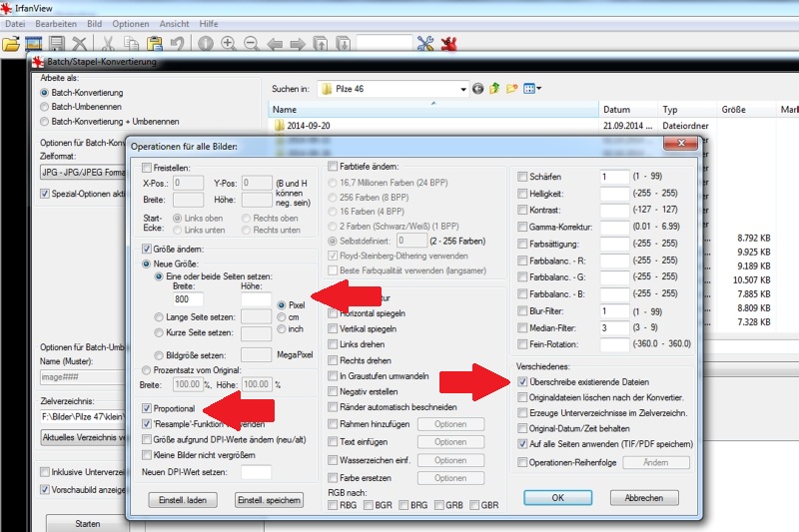
Task: Click the IrfanView settings tools icon
Action: (x=425, y=44)
